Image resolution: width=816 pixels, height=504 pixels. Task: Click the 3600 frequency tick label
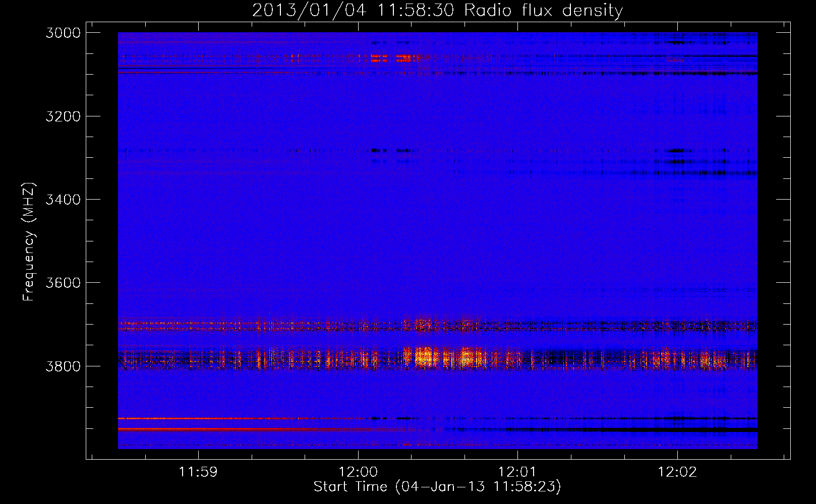(63, 283)
